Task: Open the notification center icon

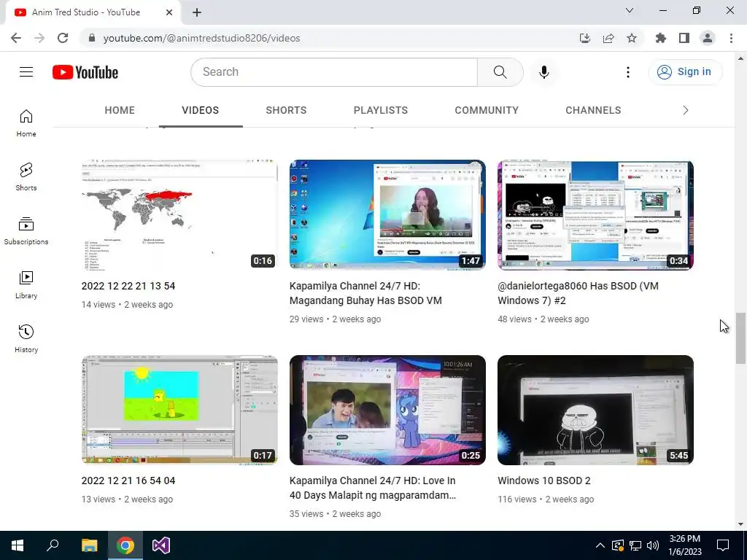Action: [x=723, y=545]
